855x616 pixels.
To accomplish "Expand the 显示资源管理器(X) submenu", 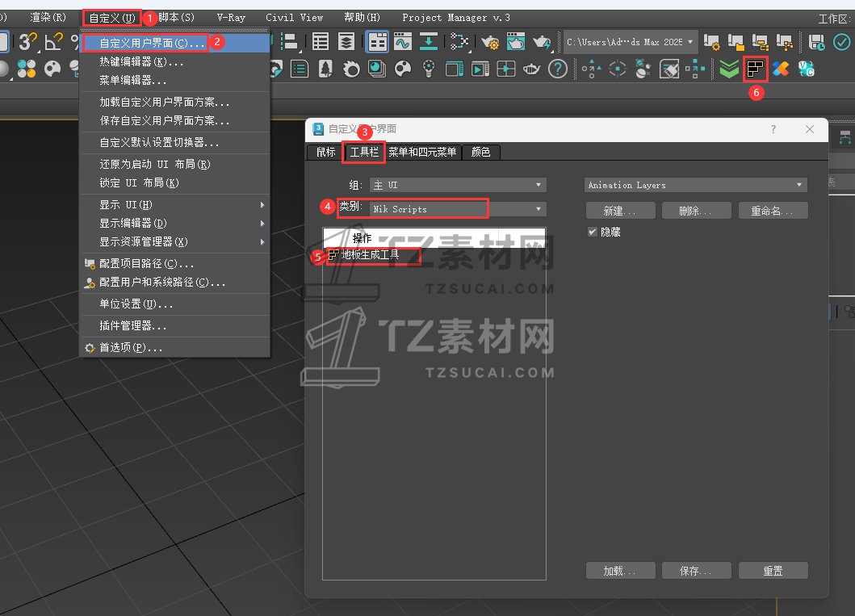I will (x=174, y=242).
